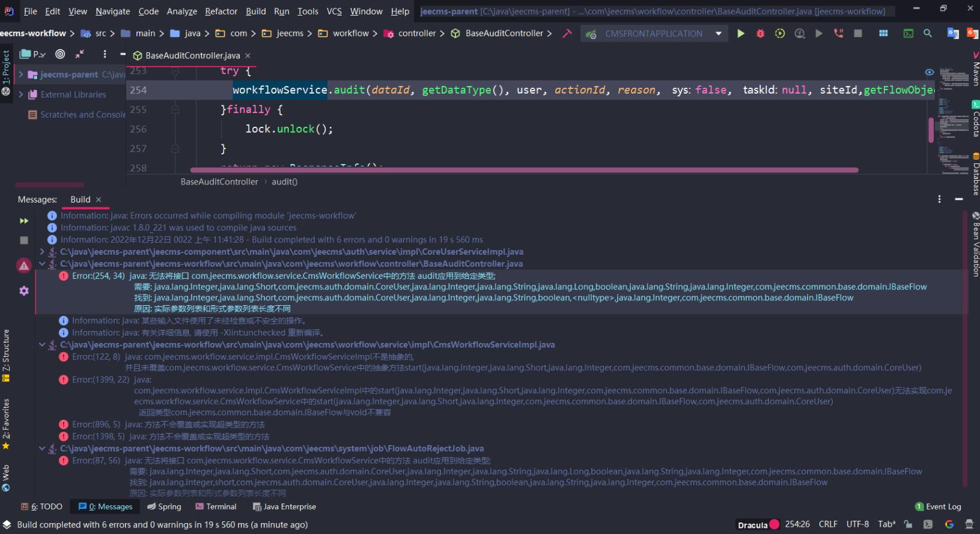Click the green Run button in toolbar
Viewport: 980px width, 534px height.
740,34
